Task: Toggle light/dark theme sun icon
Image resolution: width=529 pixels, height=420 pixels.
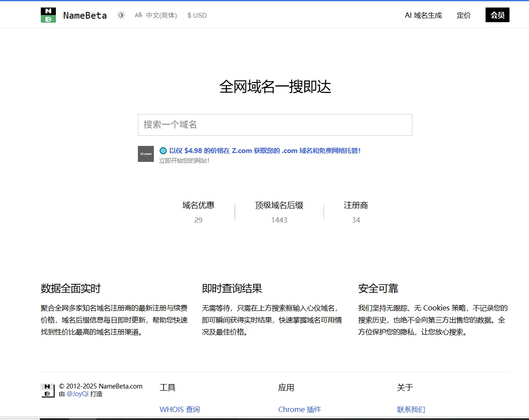Action: click(x=121, y=15)
